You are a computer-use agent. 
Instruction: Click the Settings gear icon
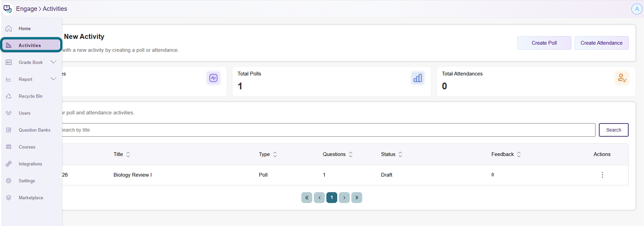[9, 181]
